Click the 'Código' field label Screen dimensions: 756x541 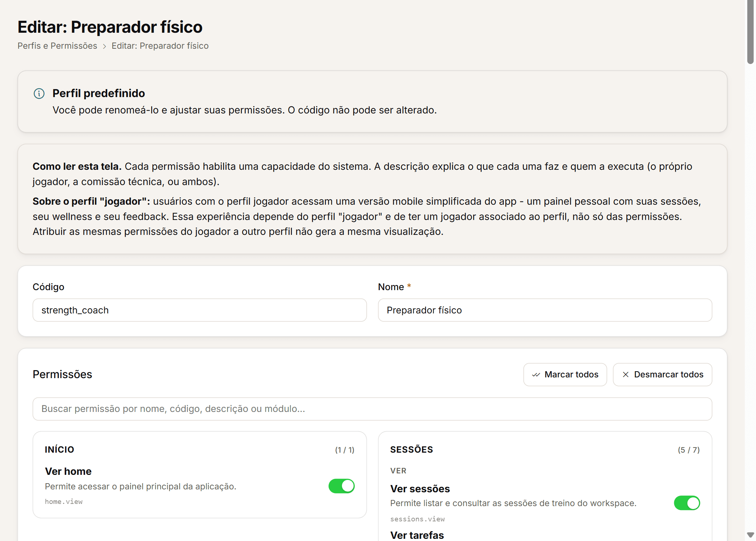pyautogui.click(x=48, y=287)
